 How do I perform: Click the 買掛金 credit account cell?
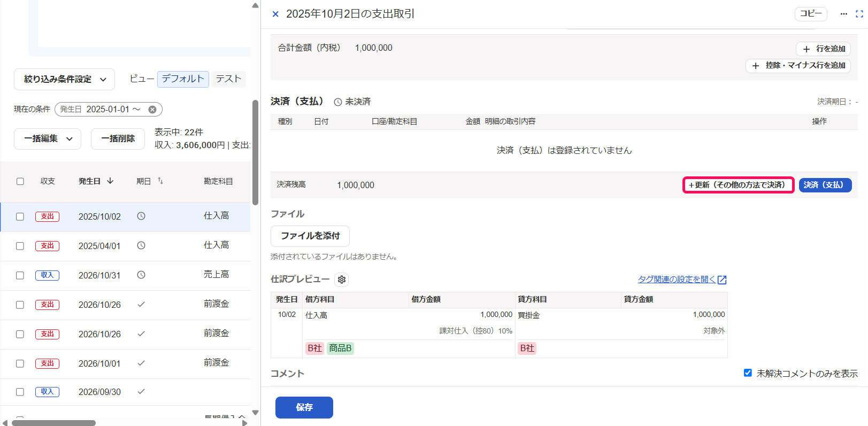coord(528,315)
